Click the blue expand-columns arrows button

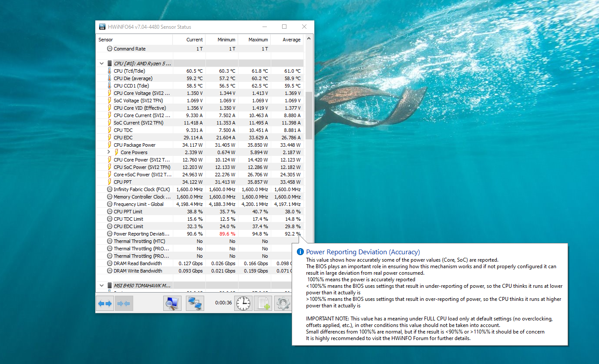pos(105,303)
